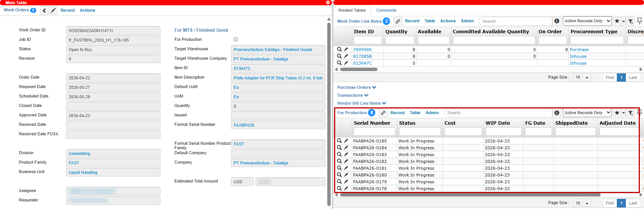Show info for For Production search
This screenshot has width=644, height=209.
[556, 113]
